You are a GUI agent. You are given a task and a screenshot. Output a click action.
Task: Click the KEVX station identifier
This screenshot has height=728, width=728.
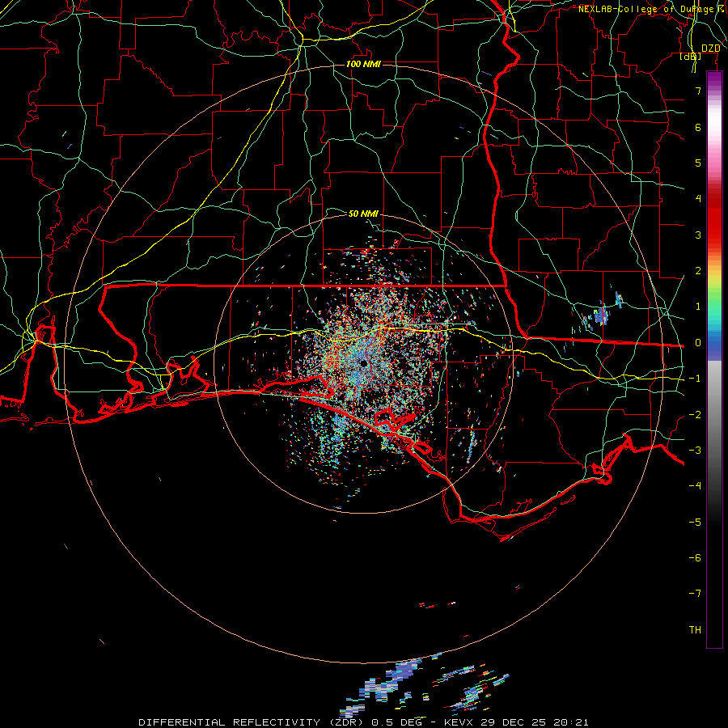point(460,722)
